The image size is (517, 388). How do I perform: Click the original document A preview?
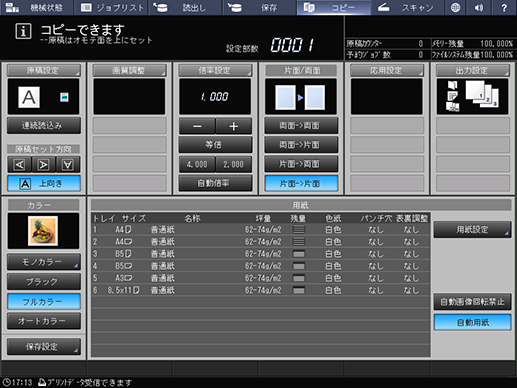(x=29, y=97)
